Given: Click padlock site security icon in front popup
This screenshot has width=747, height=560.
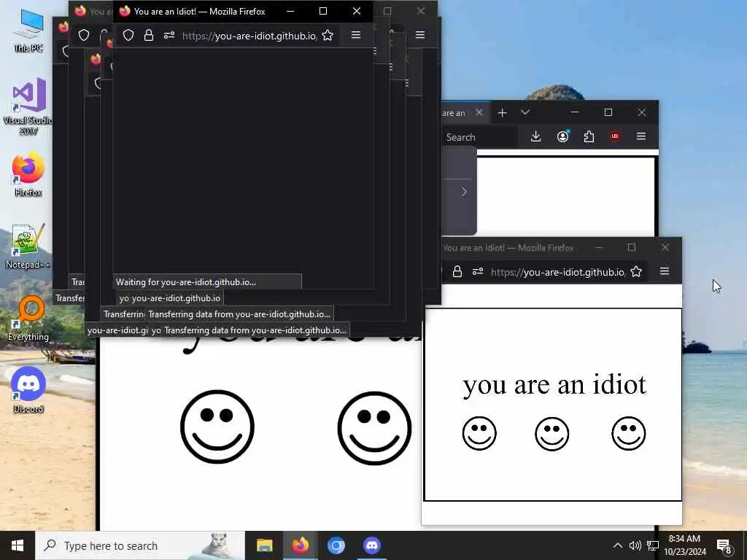Looking at the screenshot, I should (x=149, y=35).
